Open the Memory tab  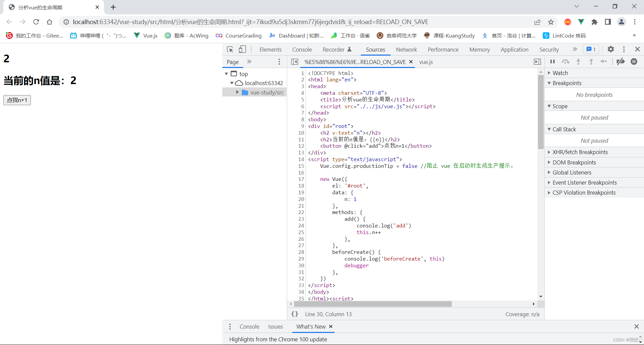(479, 50)
